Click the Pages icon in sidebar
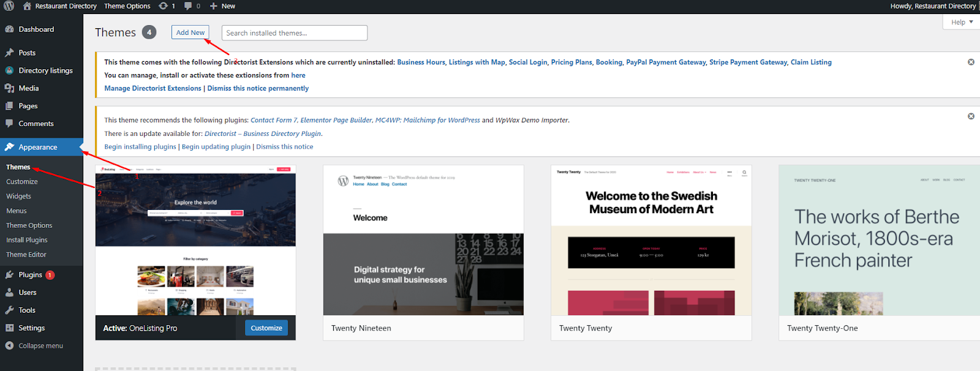The width and height of the screenshot is (980, 371). pyautogui.click(x=9, y=106)
